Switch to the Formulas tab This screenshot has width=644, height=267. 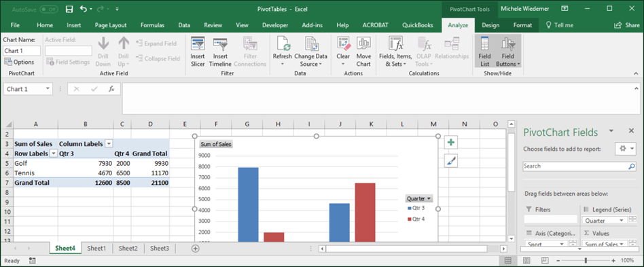152,25
